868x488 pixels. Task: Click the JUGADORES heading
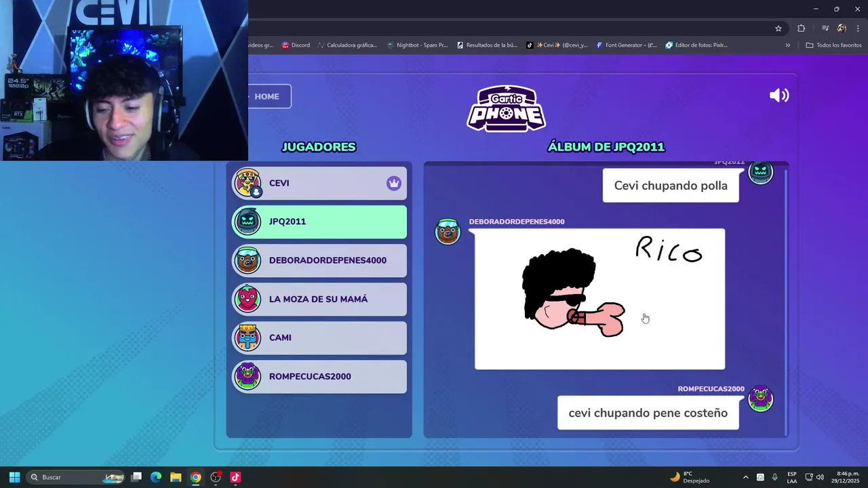(319, 147)
